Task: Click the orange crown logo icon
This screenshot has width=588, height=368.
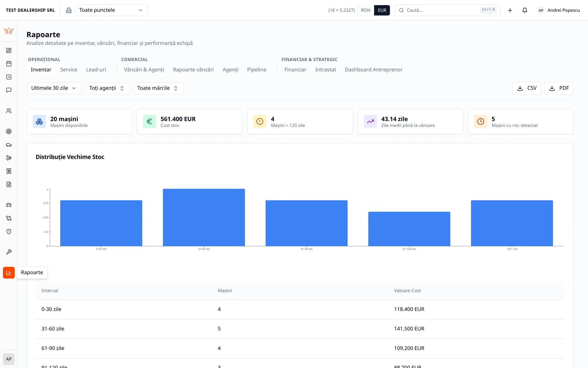Action: coord(9,31)
